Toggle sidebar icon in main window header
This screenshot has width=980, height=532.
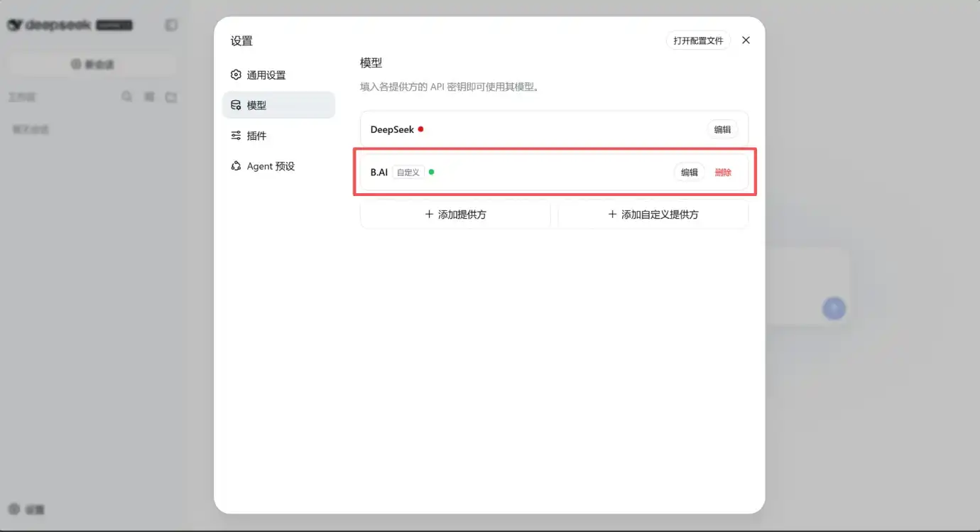171,25
